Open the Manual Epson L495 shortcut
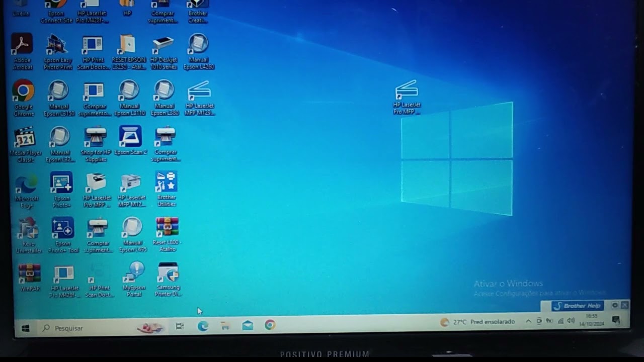The width and height of the screenshot is (644, 362). pos(132,234)
